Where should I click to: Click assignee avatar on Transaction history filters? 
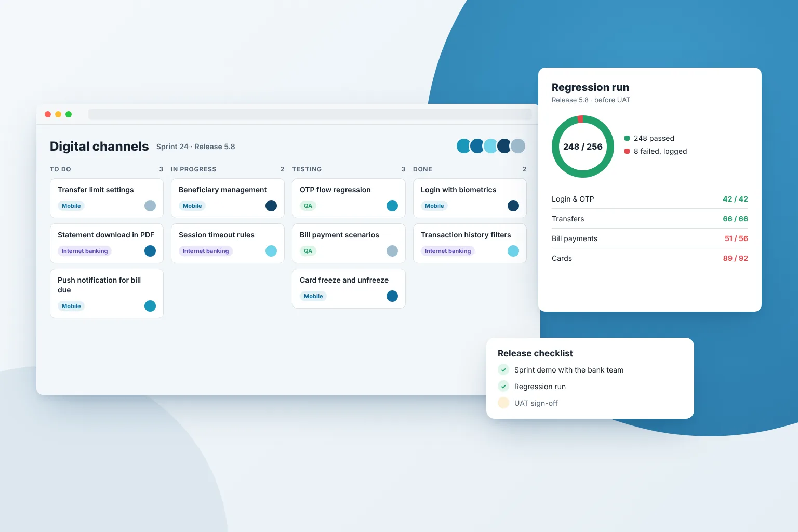[x=513, y=251]
